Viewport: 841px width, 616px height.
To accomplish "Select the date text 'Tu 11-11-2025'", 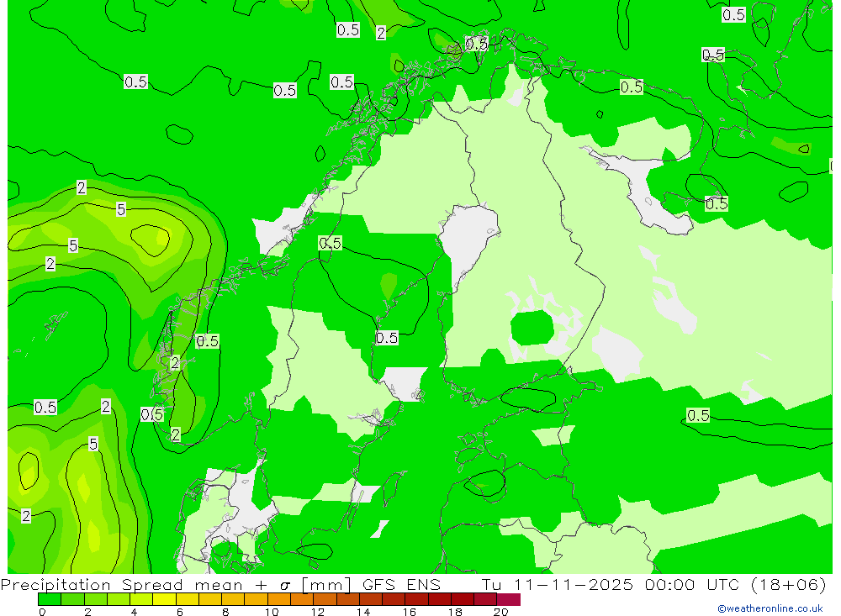I will pyautogui.click(x=558, y=584).
